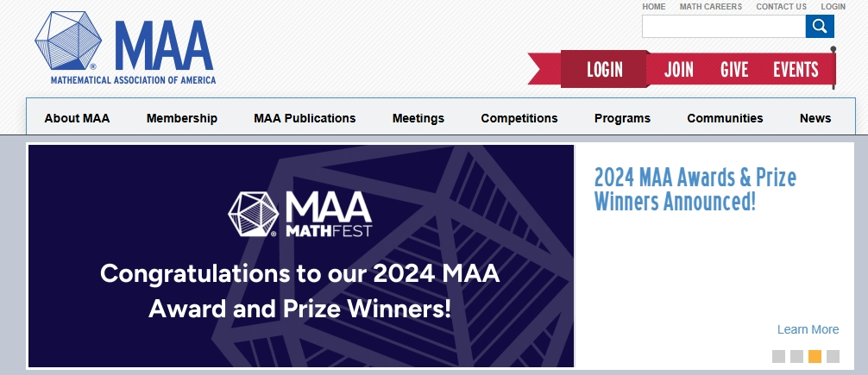Select the highlighted orange slide indicator

click(815, 356)
